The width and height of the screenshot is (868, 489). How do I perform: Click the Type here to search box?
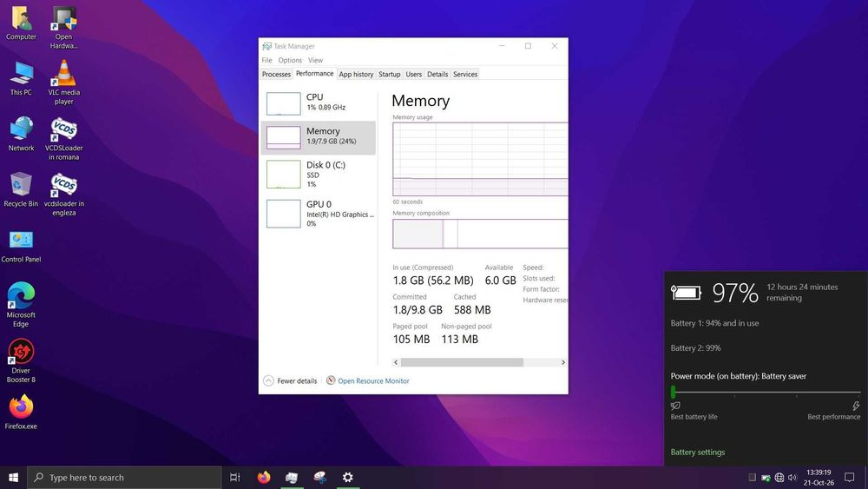click(x=124, y=478)
